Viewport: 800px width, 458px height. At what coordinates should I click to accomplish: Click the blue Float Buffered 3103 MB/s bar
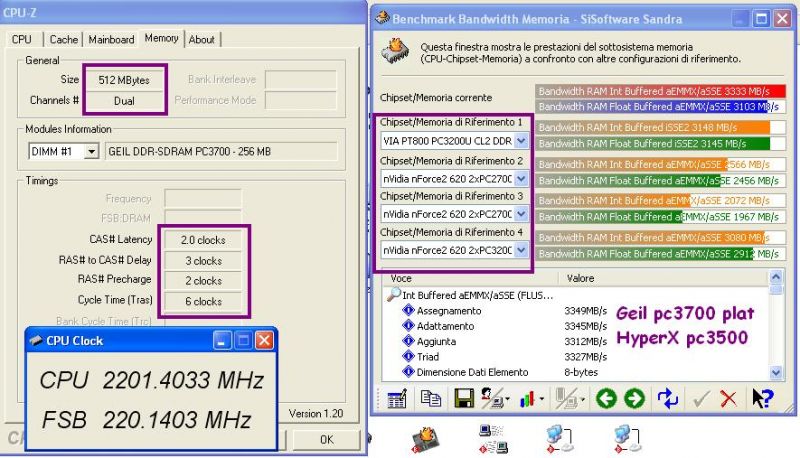[660, 107]
